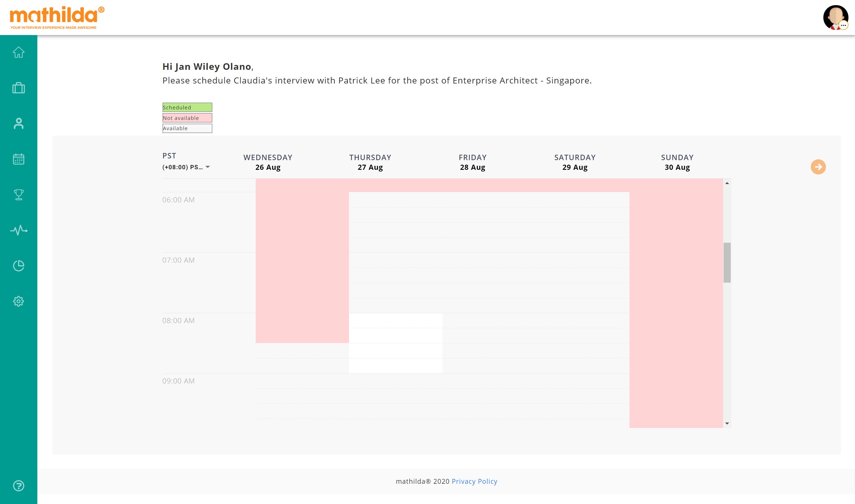Open the calendar icon in sidebar

tap(19, 159)
